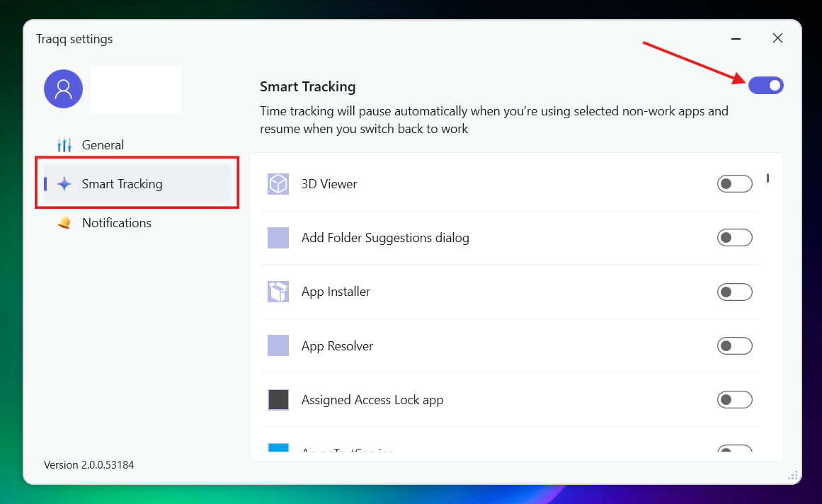Click the Version 2.0.0.53184 text
Screen dimensions: 822x504
[x=89, y=464]
